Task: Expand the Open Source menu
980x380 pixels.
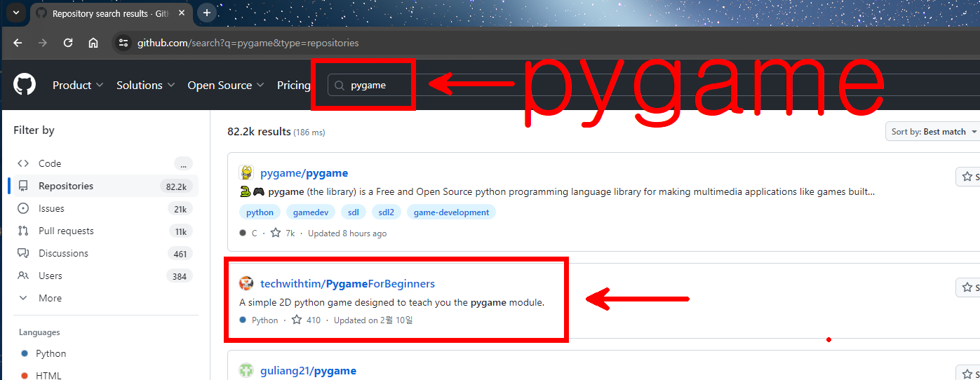Action: pyautogui.click(x=226, y=85)
